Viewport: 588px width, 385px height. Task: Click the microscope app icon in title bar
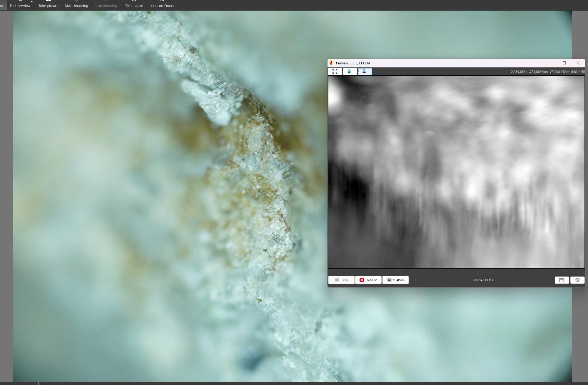point(331,63)
